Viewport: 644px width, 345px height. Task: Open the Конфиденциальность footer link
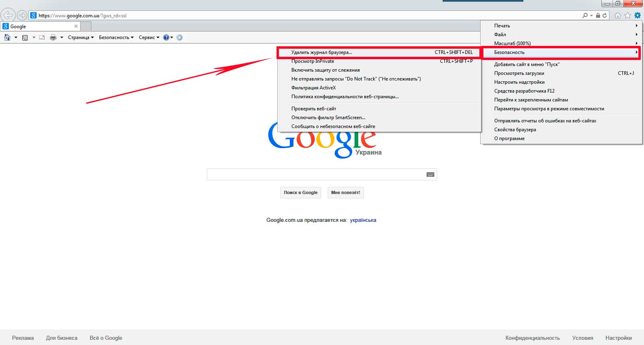[533, 338]
